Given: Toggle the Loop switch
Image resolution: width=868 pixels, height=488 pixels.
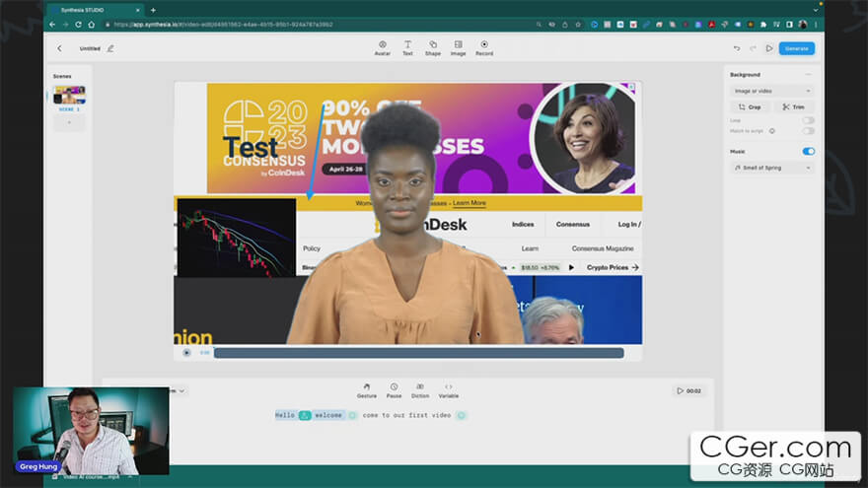Looking at the screenshot, I should click(808, 120).
